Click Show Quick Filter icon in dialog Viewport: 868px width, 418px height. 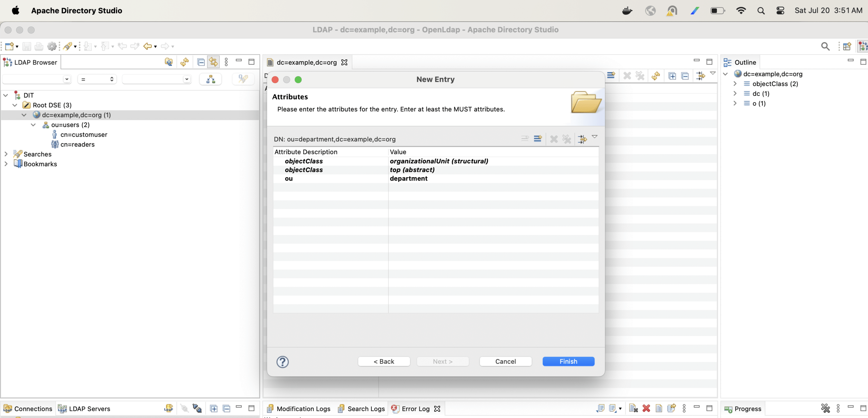point(582,139)
